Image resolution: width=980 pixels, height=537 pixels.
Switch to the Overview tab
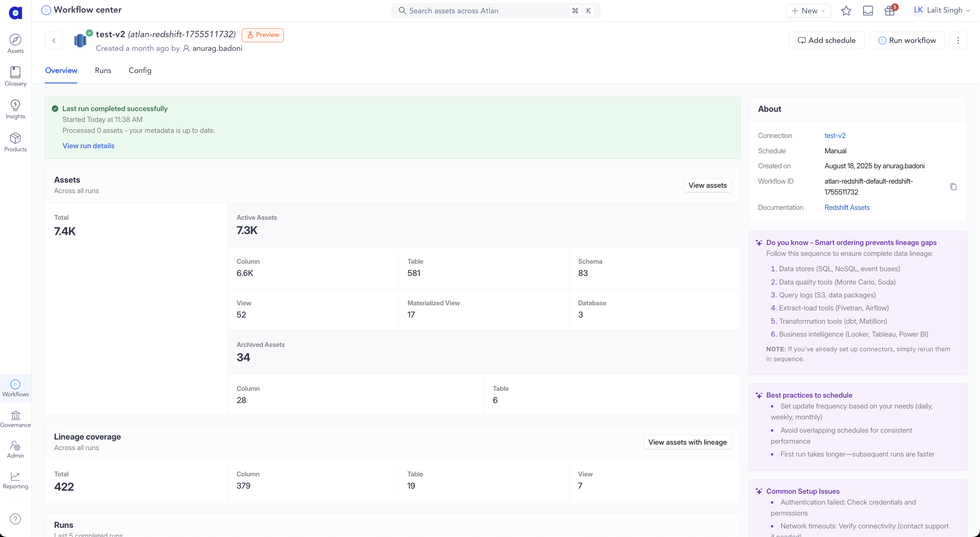coord(61,71)
